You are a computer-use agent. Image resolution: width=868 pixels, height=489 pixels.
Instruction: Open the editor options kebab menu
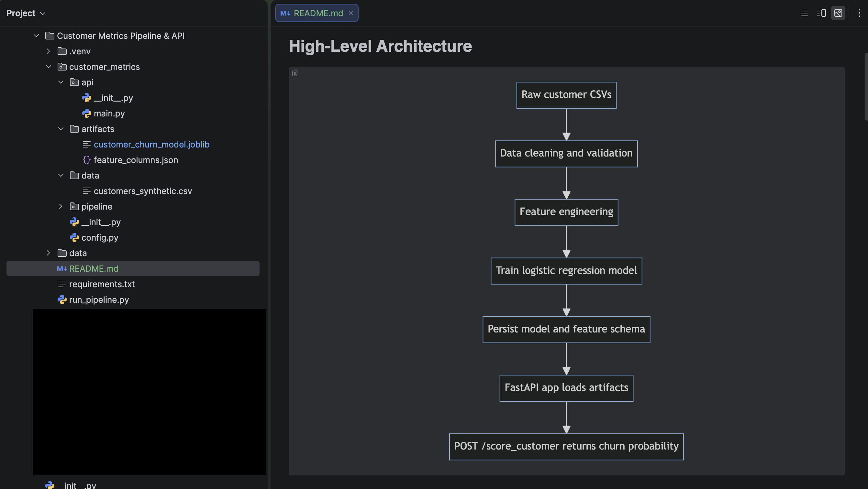[x=859, y=13]
